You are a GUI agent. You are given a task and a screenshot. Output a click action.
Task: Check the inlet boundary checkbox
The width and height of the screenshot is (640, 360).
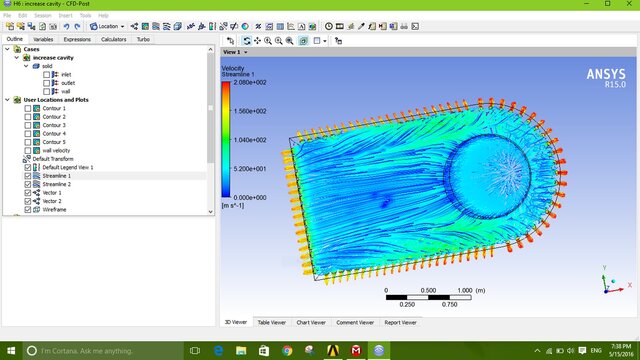47,75
